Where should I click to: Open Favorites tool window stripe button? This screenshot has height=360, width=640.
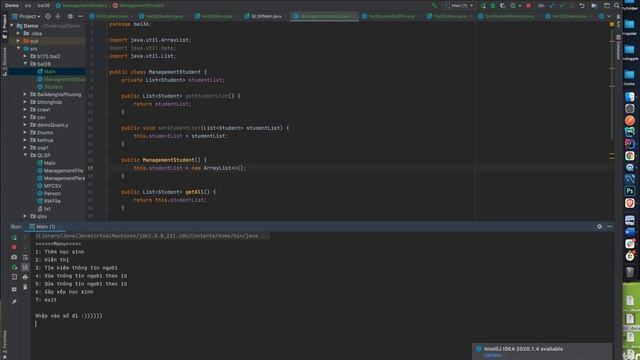click(x=4, y=344)
